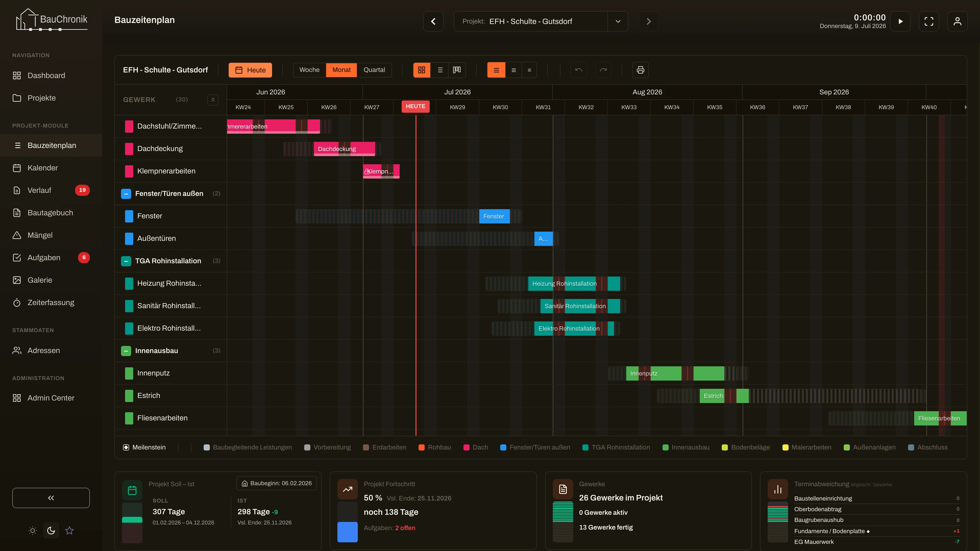Open Projekte in the sidebar

tap(51, 98)
